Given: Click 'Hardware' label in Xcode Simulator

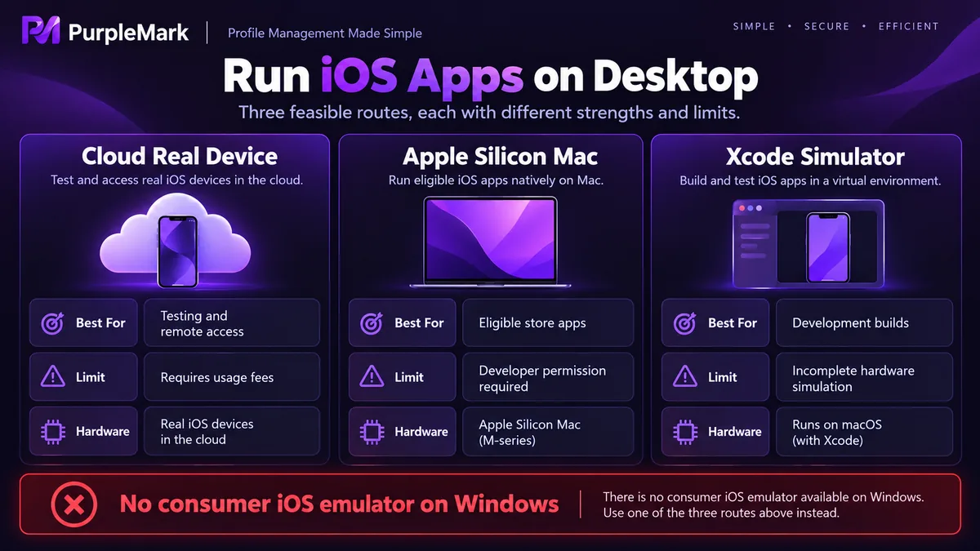Looking at the screenshot, I should click(x=735, y=431).
